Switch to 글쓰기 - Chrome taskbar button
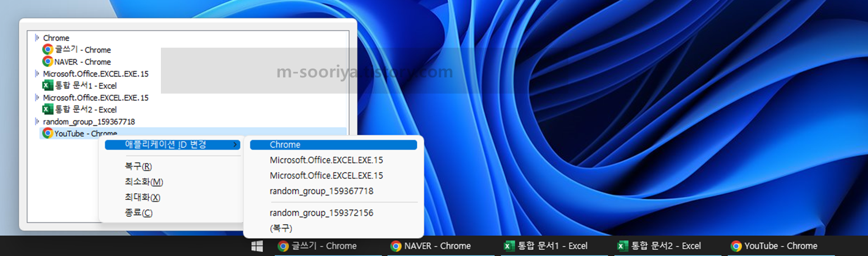The height and width of the screenshot is (256, 868). (328, 246)
